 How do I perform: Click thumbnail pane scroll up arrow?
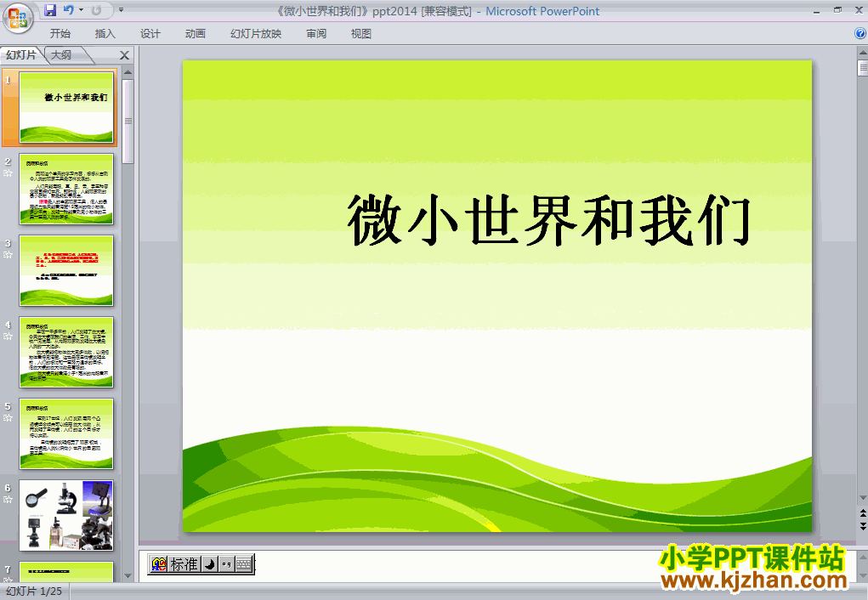coord(128,72)
